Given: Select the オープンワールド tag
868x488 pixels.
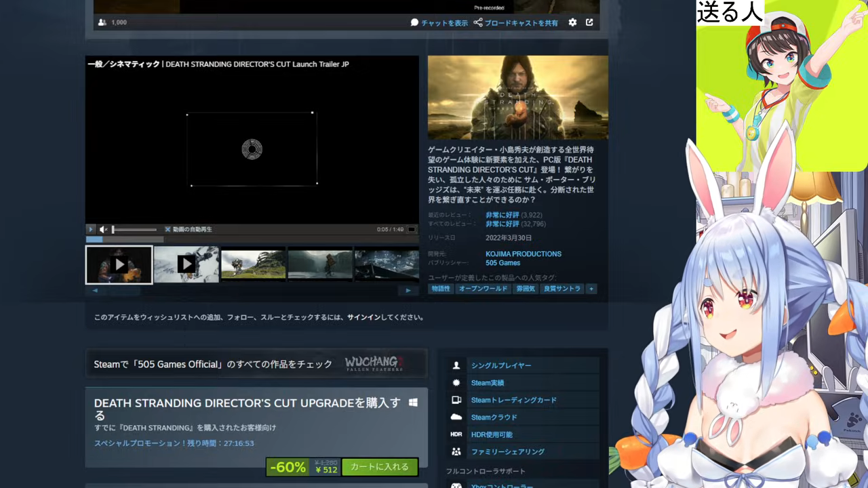Looking at the screenshot, I should coord(483,289).
